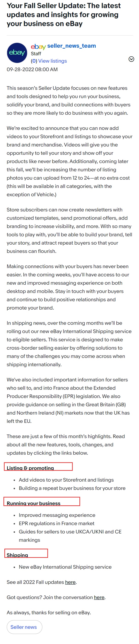Click the article title heading
This screenshot has width=139, height=644.
[64, 15]
